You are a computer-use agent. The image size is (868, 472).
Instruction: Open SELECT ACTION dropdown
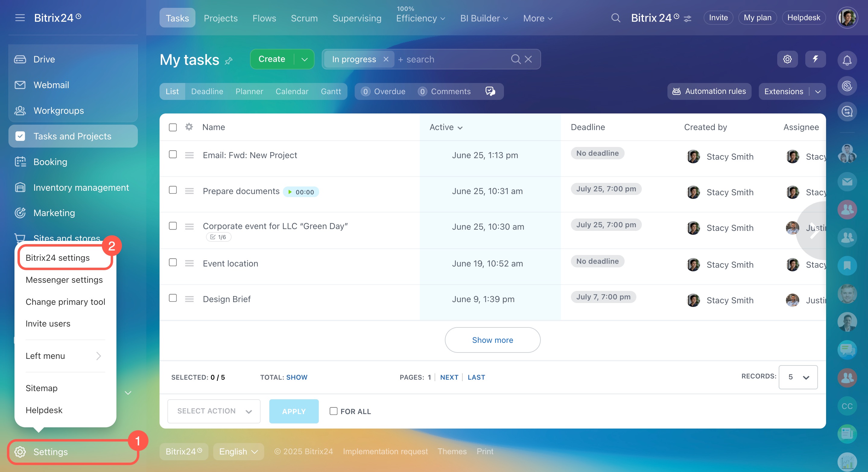(214, 411)
